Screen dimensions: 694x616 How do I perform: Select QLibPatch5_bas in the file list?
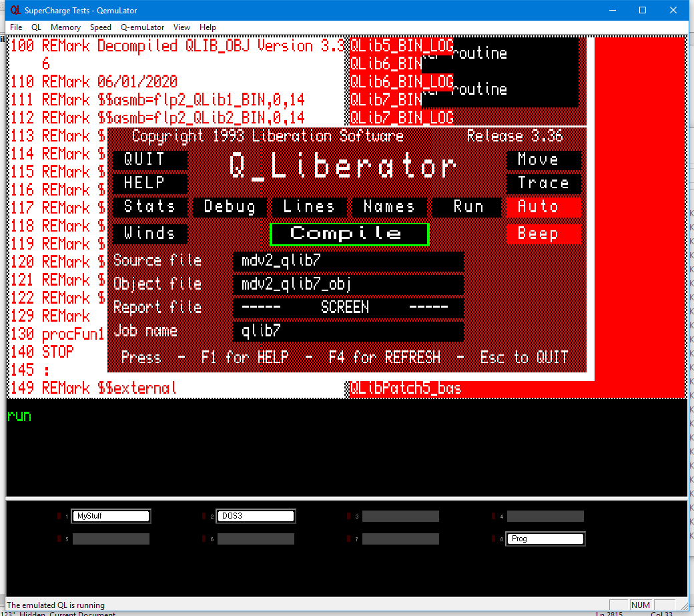pyautogui.click(x=406, y=388)
